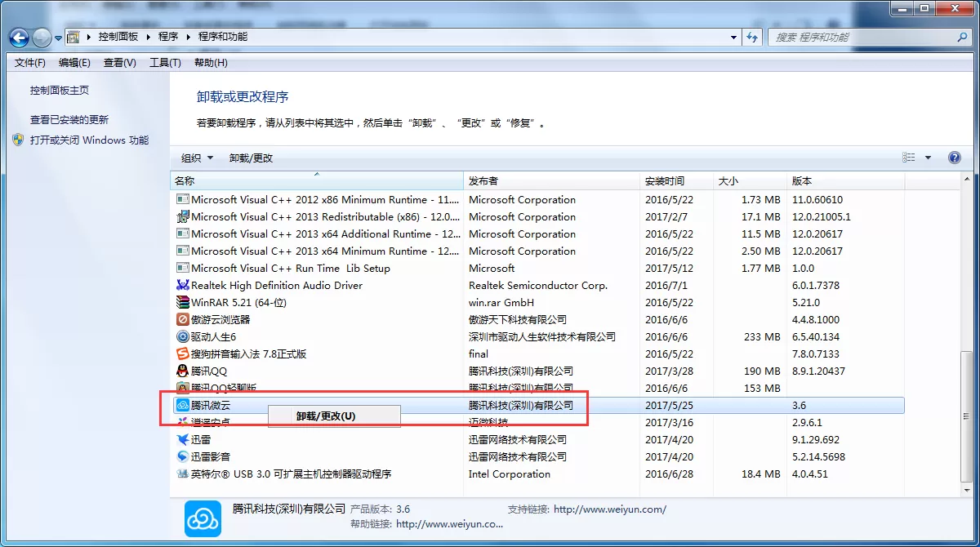Click version 8.9.1.20437 of 腾讯QQ

(818, 371)
